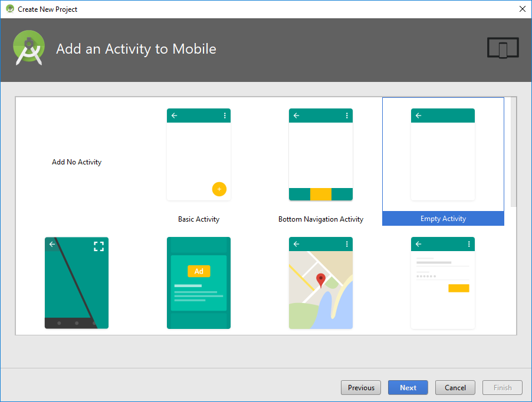Click the template list vertical scrollbar
Viewport: 532px width, 402px height.
coord(514,152)
